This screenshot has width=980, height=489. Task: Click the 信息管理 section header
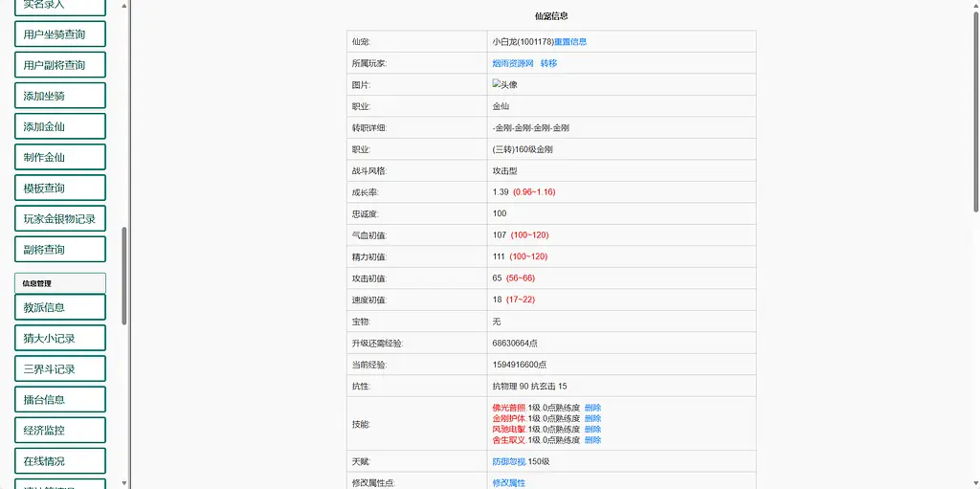tap(60, 282)
